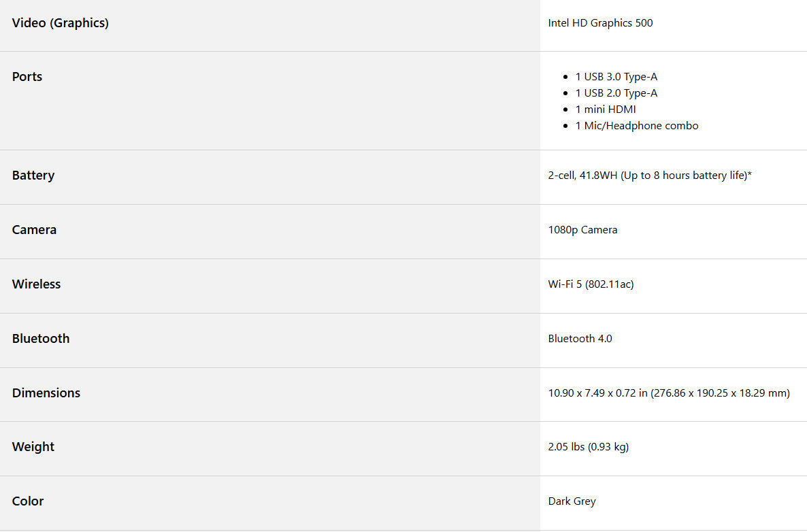
Task: Click the Bluetooth row heading
Action: pyautogui.click(x=41, y=339)
